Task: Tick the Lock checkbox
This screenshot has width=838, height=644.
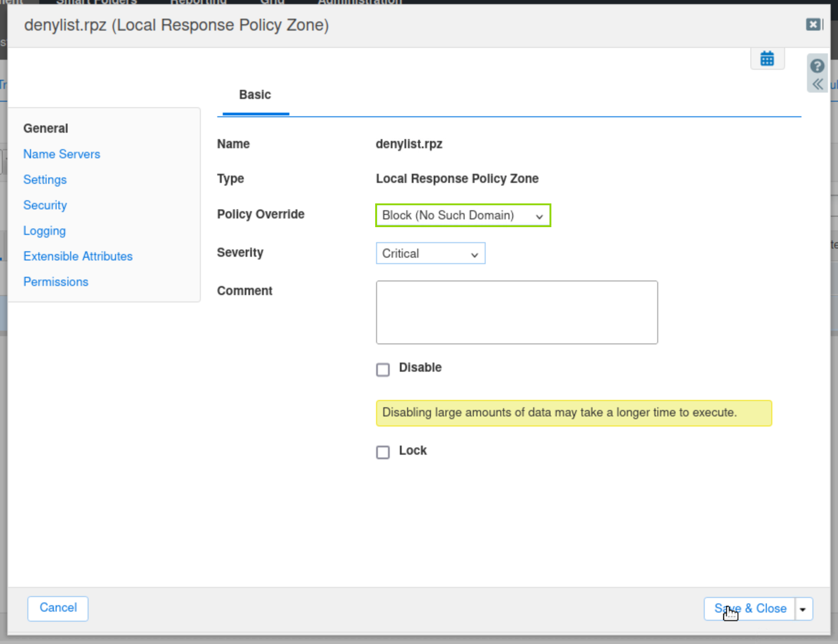Action: [382, 452]
